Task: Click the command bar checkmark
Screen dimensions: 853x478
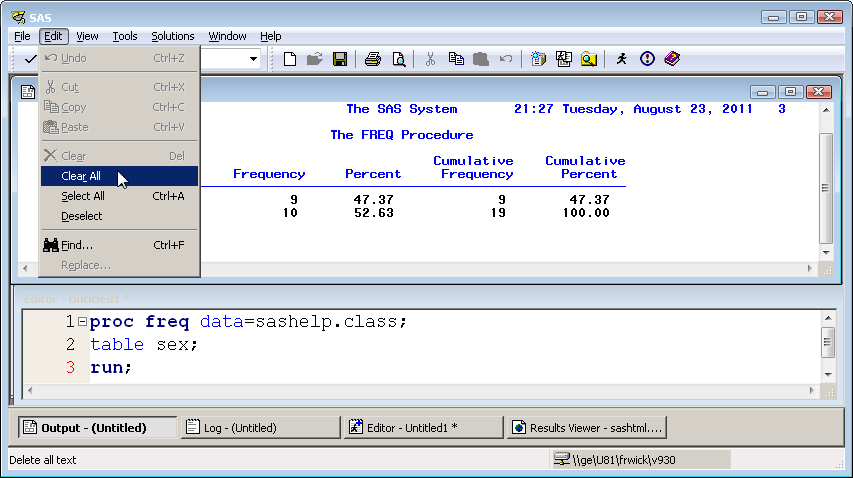Action: pos(30,59)
